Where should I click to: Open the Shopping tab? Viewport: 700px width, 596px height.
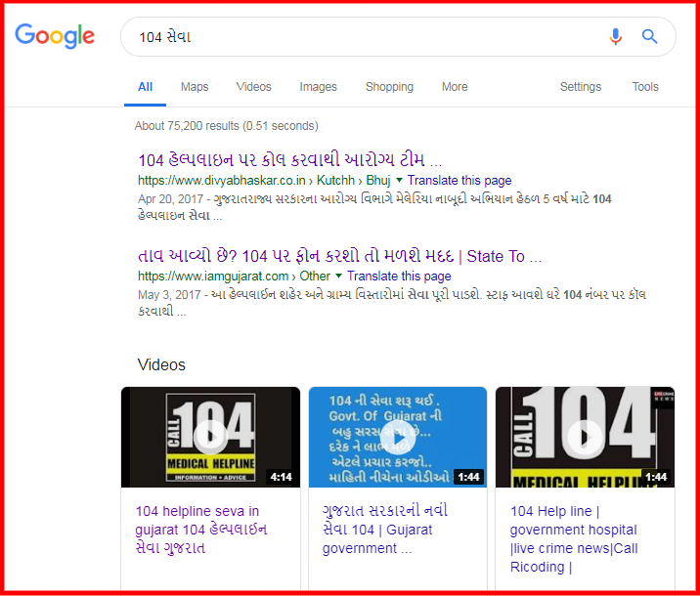click(x=389, y=87)
